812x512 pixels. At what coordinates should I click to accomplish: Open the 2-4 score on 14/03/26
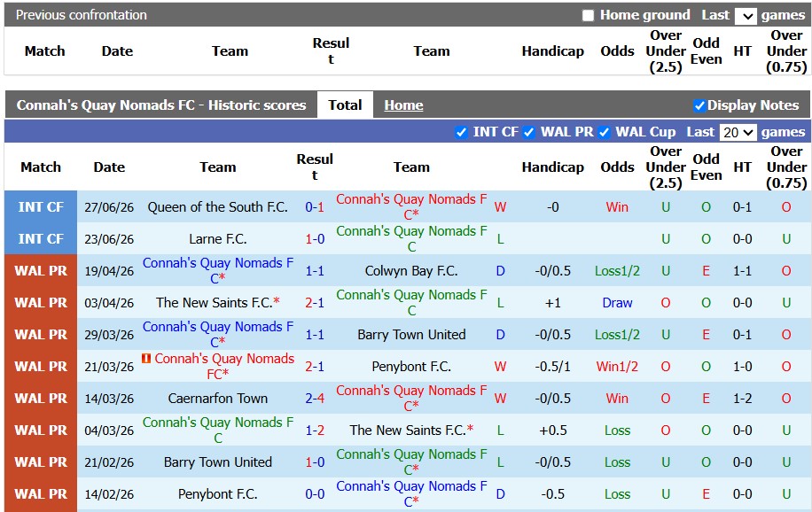click(315, 399)
